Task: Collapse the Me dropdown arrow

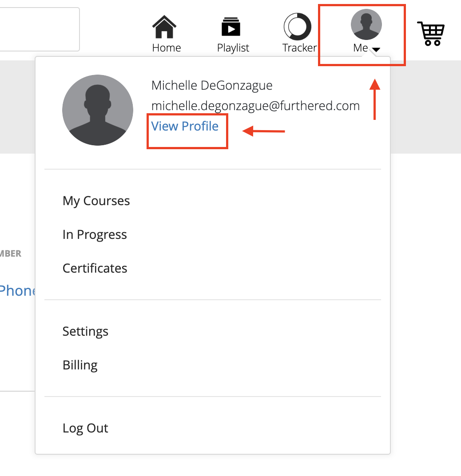Action: click(376, 49)
